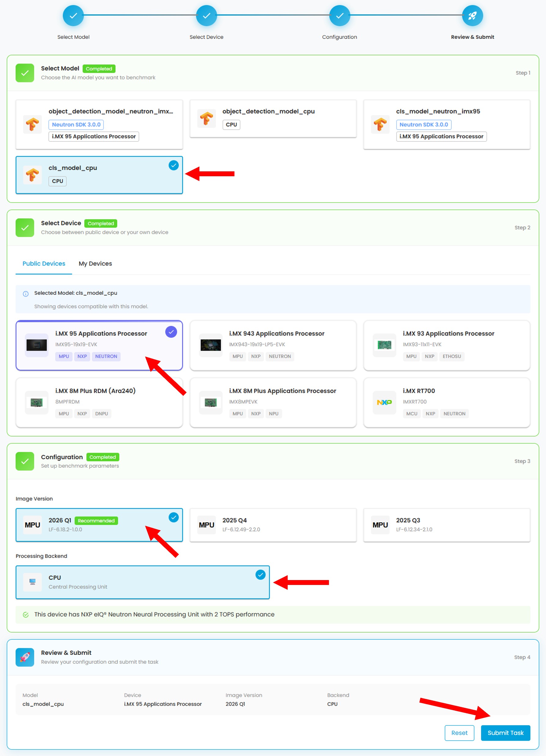Image resolution: width=546 pixels, height=756 pixels.
Task: Select the i.MX 943 Applications Processor device
Action: pyautogui.click(x=273, y=346)
